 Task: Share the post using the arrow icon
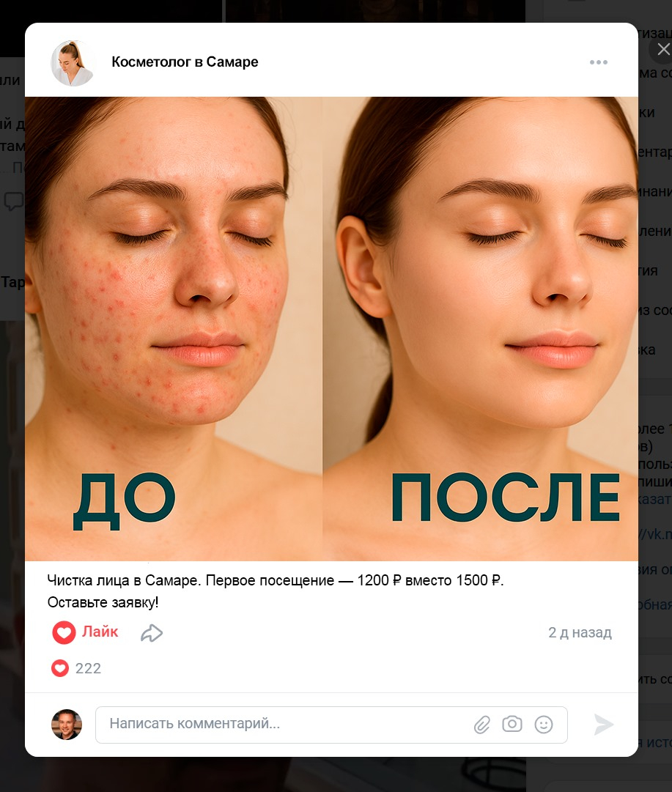click(152, 633)
